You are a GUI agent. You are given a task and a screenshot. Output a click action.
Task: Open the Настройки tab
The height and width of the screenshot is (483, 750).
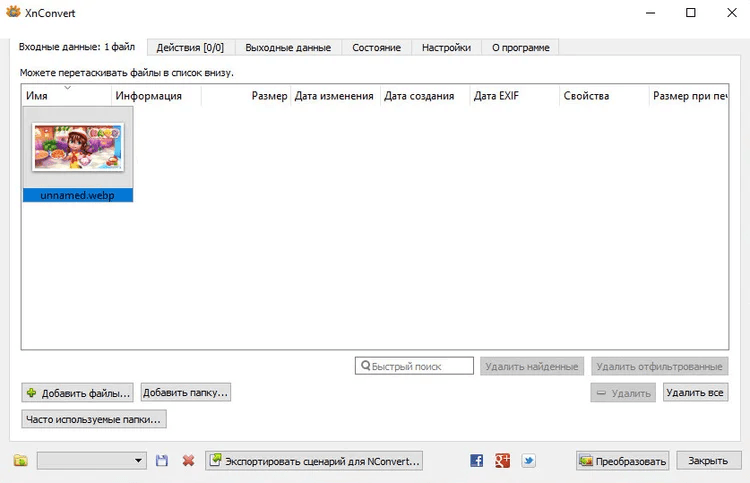pos(446,47)
